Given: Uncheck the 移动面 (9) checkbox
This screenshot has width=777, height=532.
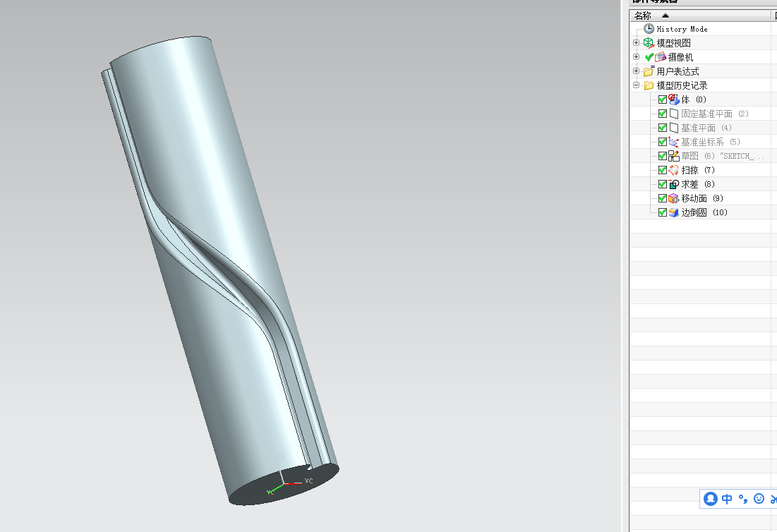Looking at the screenshot, I should 663,199.
